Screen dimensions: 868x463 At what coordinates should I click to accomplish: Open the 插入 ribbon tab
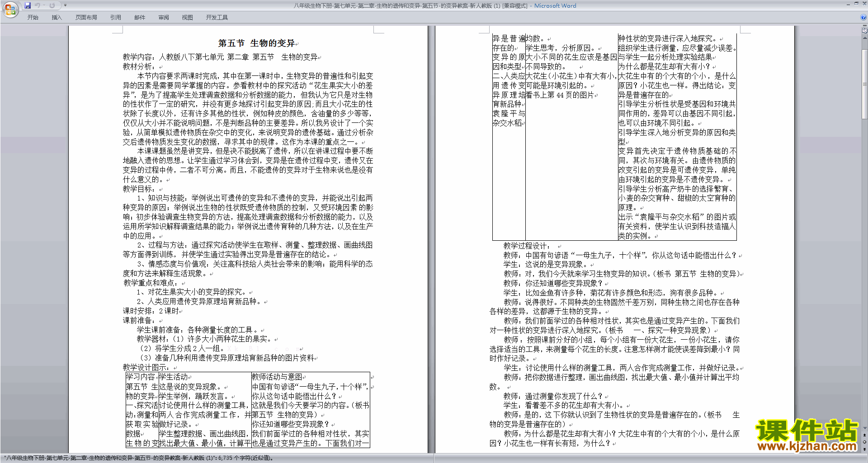(57, 18)
